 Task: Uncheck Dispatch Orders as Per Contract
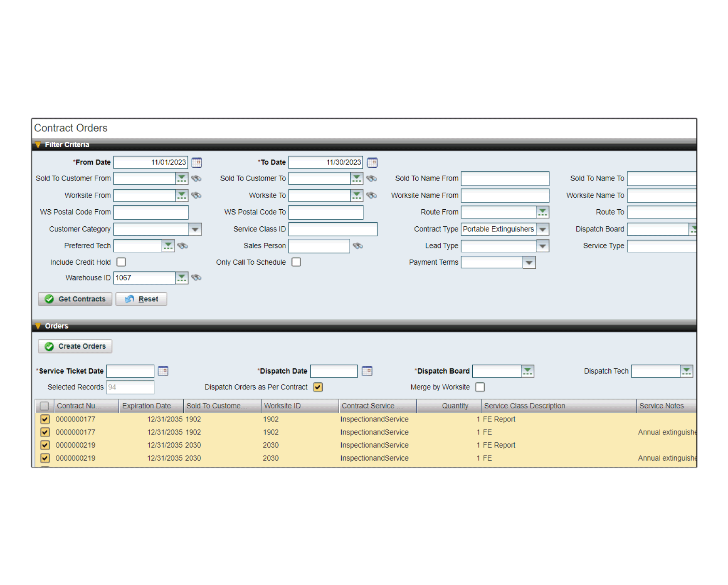coord(318,387)
